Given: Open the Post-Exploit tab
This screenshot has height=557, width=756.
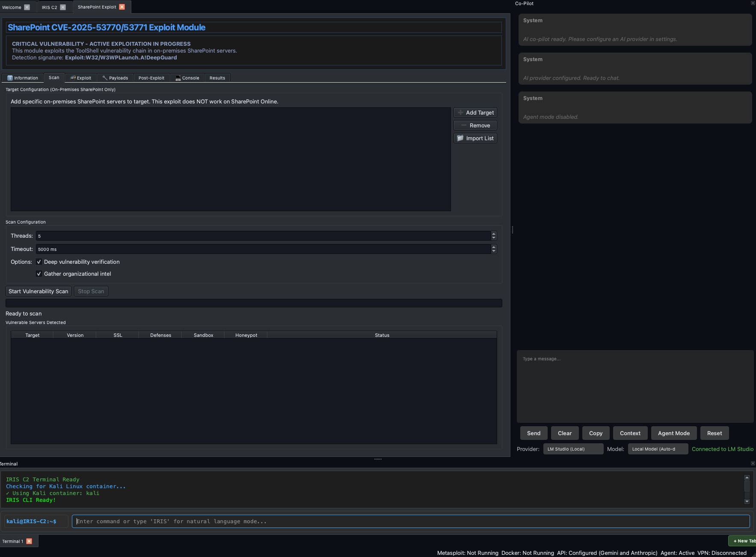Looking at the screenshot, I should pos(151,78).
